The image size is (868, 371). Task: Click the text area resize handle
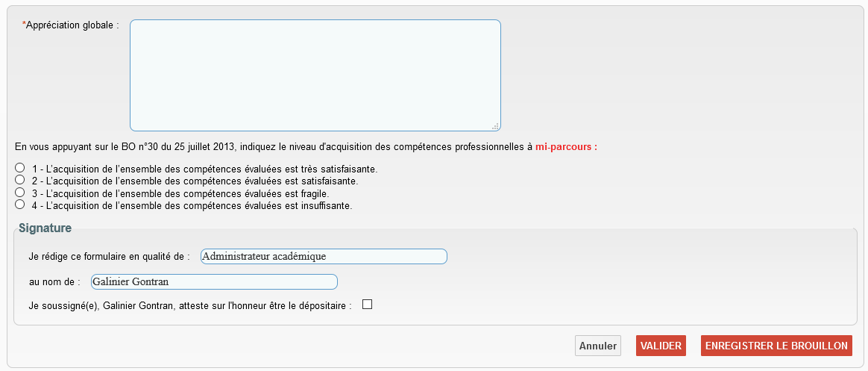495,126
